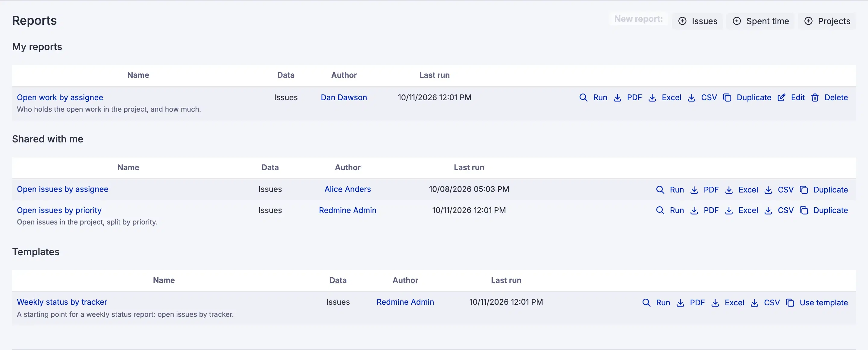868x350 pixels.
Task: Click the last run time 10/08/2026 05:03 PM
Action: (469, 189)
